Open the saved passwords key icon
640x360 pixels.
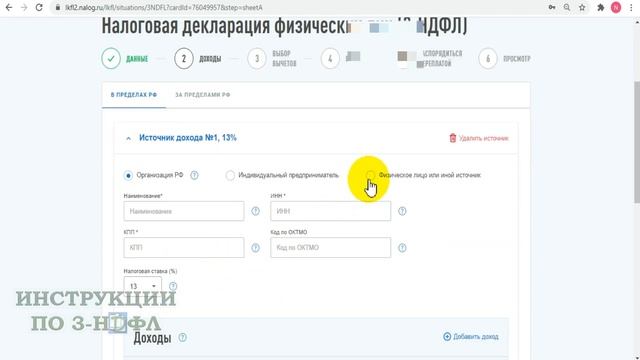(x=552, y=7)
